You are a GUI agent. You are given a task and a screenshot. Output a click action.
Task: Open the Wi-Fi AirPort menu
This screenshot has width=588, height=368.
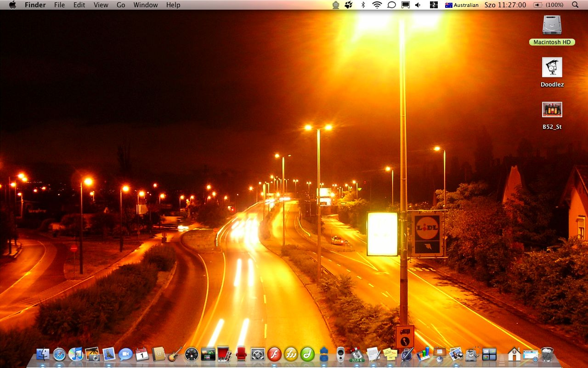[x=377, y=5]
